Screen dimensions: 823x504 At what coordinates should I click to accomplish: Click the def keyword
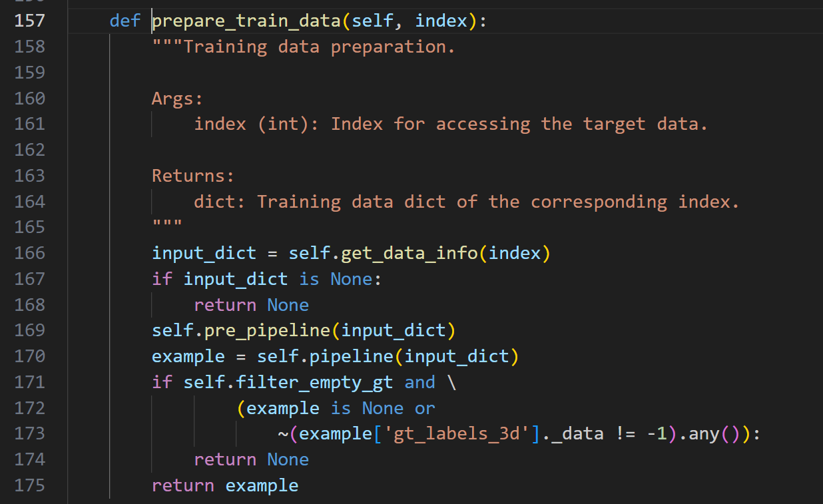(125, 21)
